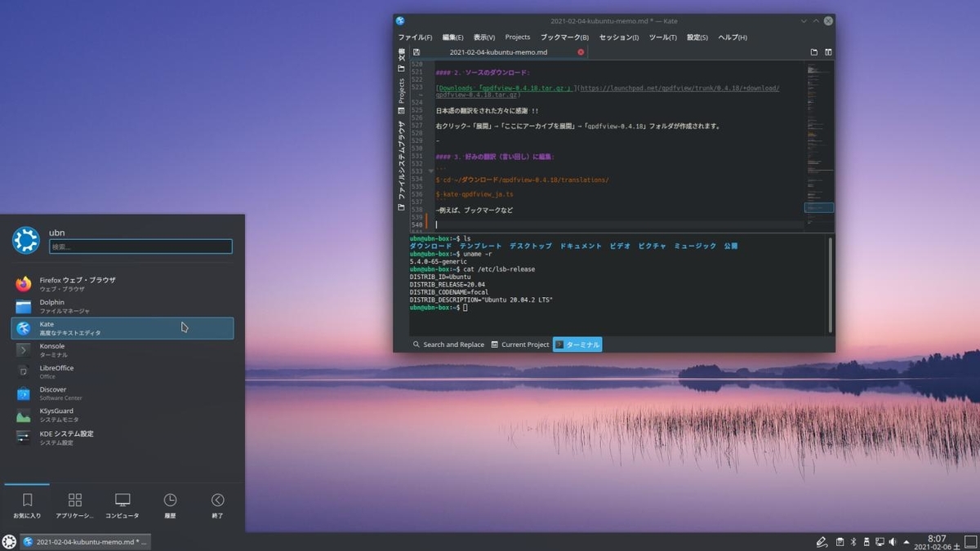980x551 pixels.
Task: Click the digital clock showing 8:07
Action: (937, 542)
